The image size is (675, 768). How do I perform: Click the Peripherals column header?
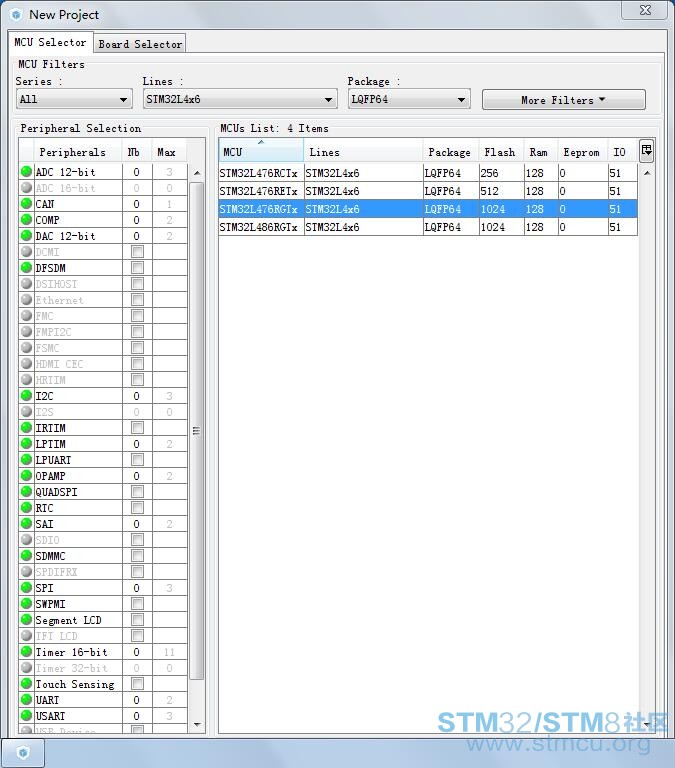[77, 152]
